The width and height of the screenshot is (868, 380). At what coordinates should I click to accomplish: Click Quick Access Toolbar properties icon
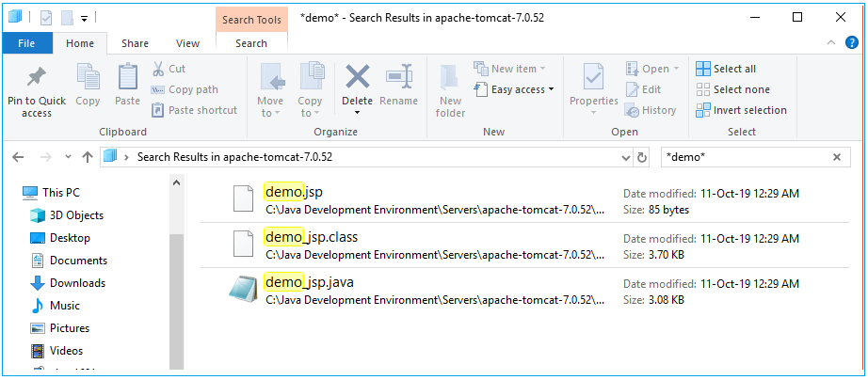(x=46, y=18)
